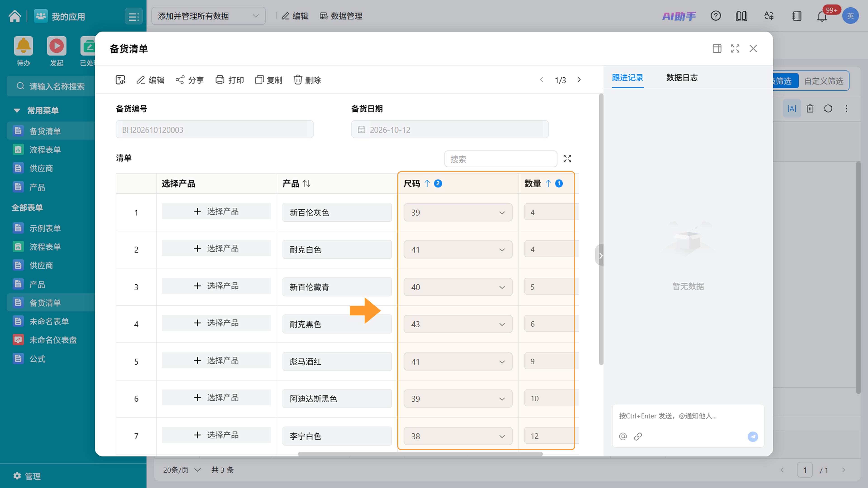This screenshot has height=488, width=868.
Task: Switch language with the translate icon
Action: [x=769, y=16]
